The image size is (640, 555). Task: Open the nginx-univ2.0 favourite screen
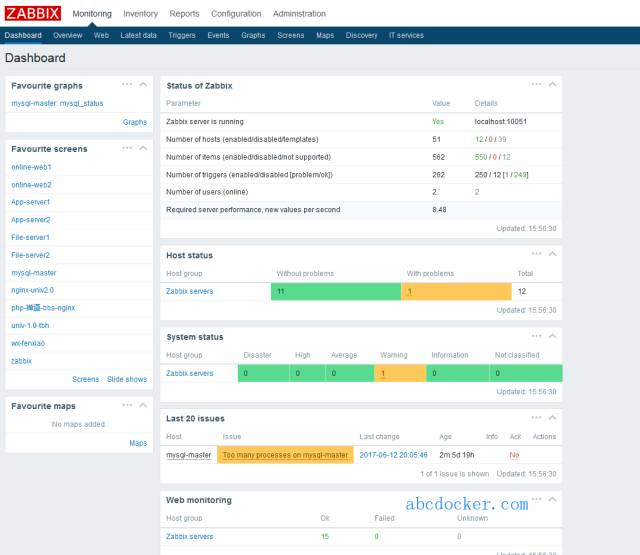(33, 290)
